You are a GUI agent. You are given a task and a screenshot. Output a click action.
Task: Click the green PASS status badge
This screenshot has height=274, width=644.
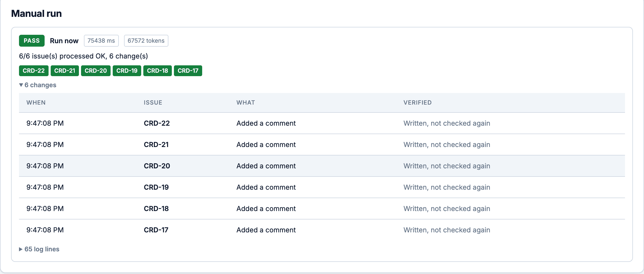coord(32,41)
